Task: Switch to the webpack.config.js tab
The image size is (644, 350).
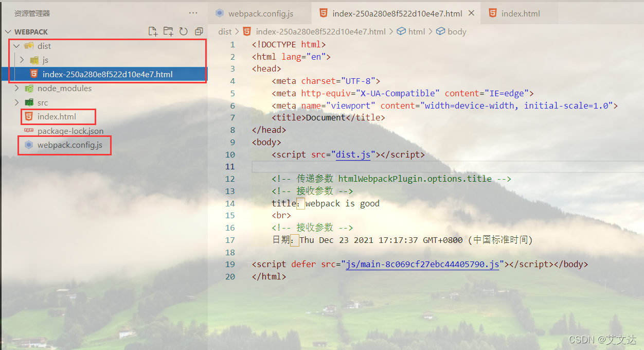Action: pos(260,13)
